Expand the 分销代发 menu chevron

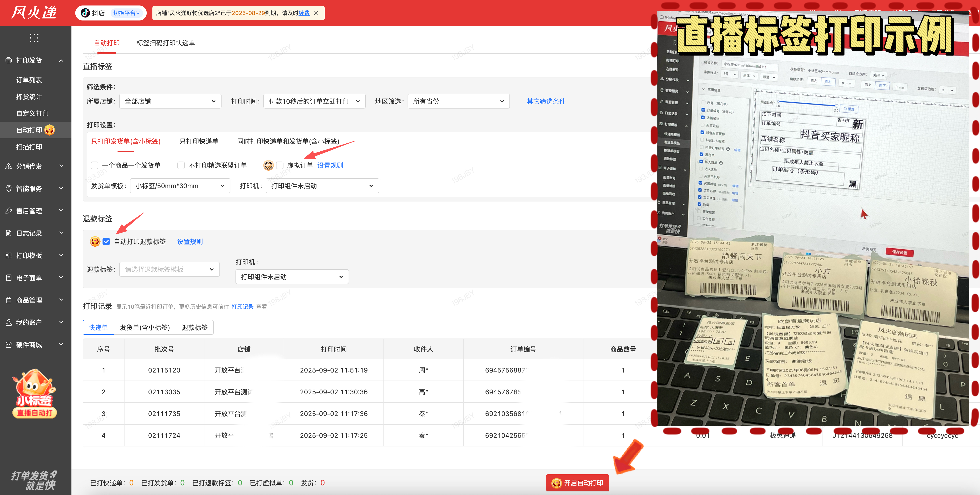(61, 166)
